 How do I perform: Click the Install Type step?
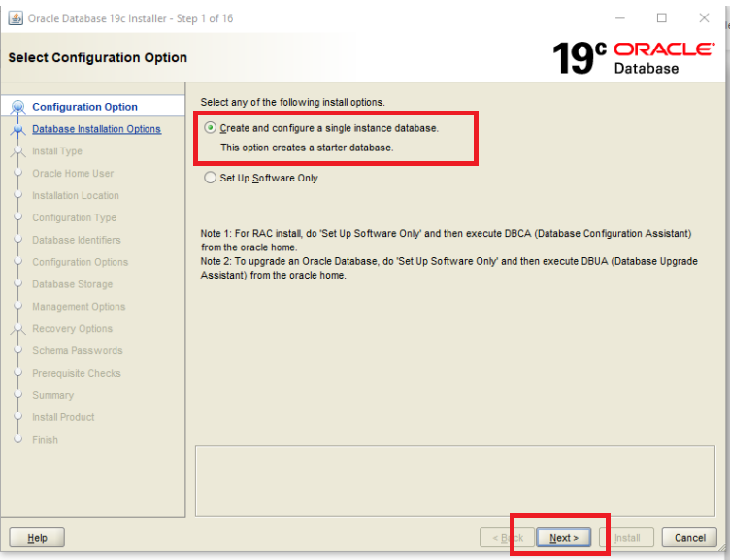(x=56, y=151)
